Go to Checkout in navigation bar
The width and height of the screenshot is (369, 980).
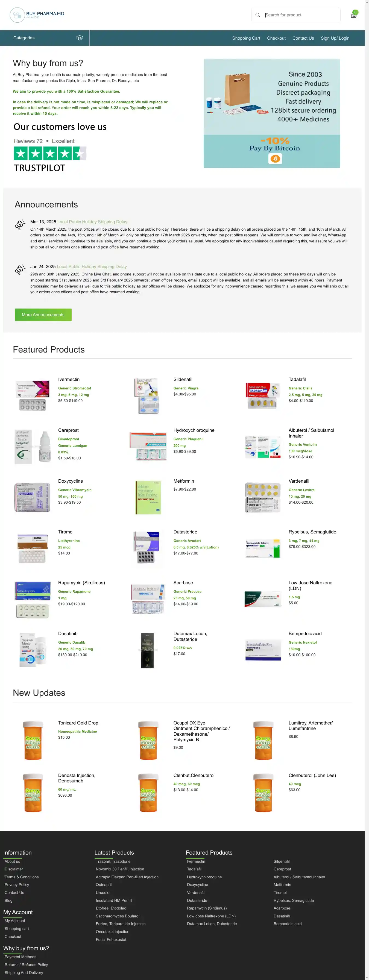point(276,38)
